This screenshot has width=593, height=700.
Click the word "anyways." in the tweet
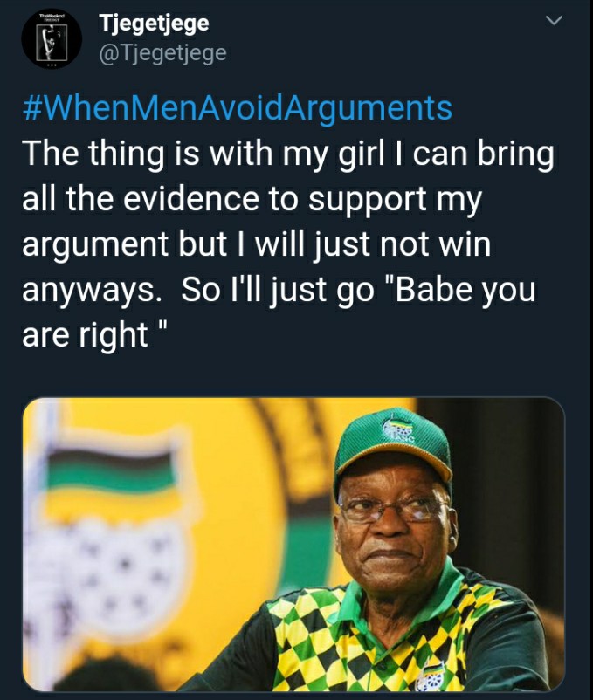click(92, 291)
